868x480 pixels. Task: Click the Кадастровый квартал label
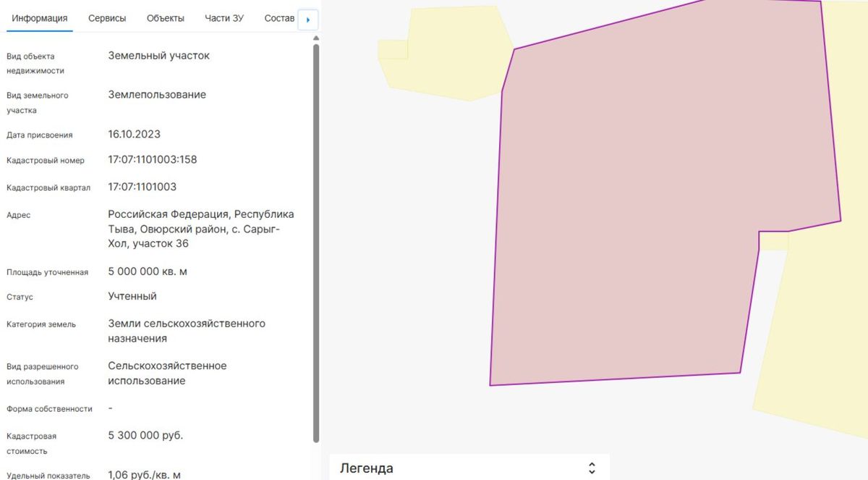[48, 188]
